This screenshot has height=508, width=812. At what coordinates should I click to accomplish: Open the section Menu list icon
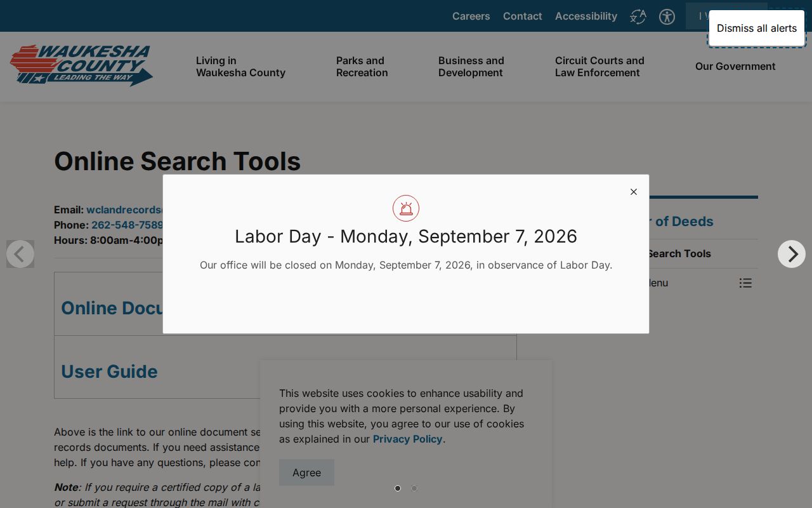[745, 283]
